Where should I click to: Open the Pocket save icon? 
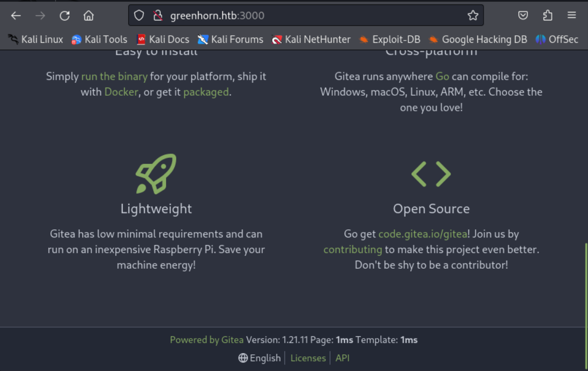pos(523,16)
